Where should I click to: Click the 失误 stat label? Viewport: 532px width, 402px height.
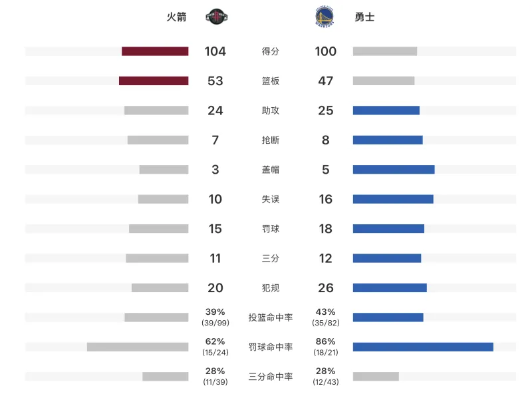(271, 199)
